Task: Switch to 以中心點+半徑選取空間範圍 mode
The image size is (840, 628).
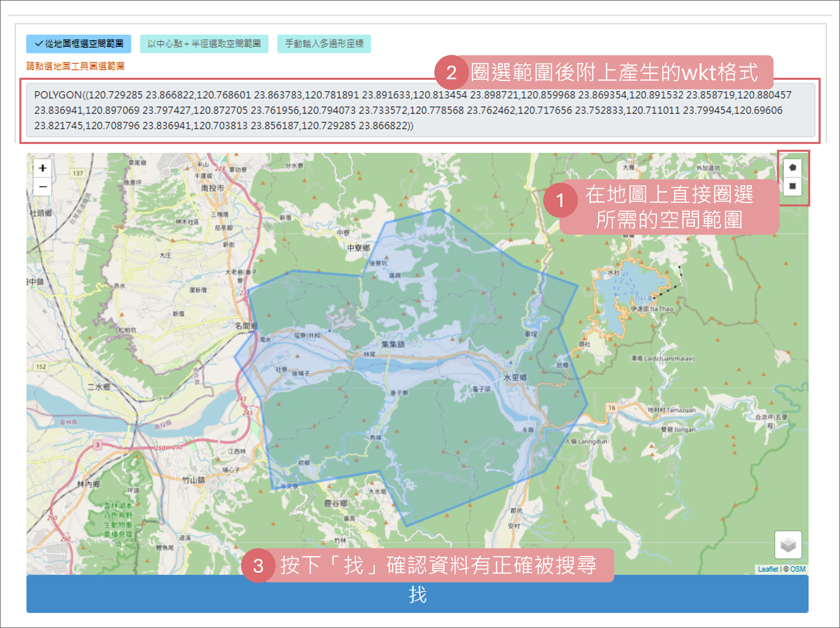Action: (x=204, y=44)
